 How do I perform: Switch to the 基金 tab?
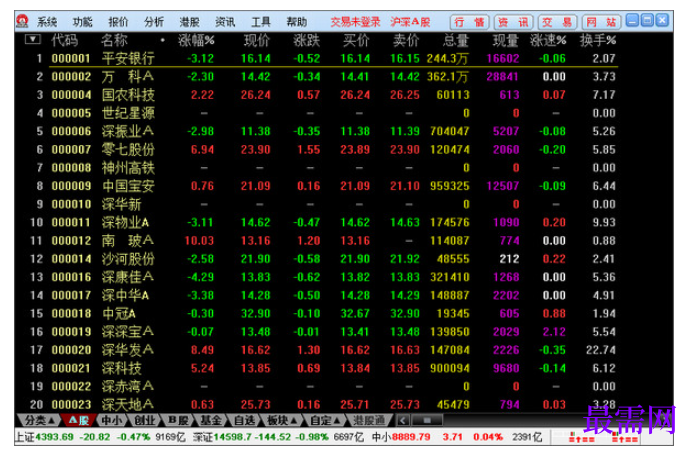pos(211,420)
